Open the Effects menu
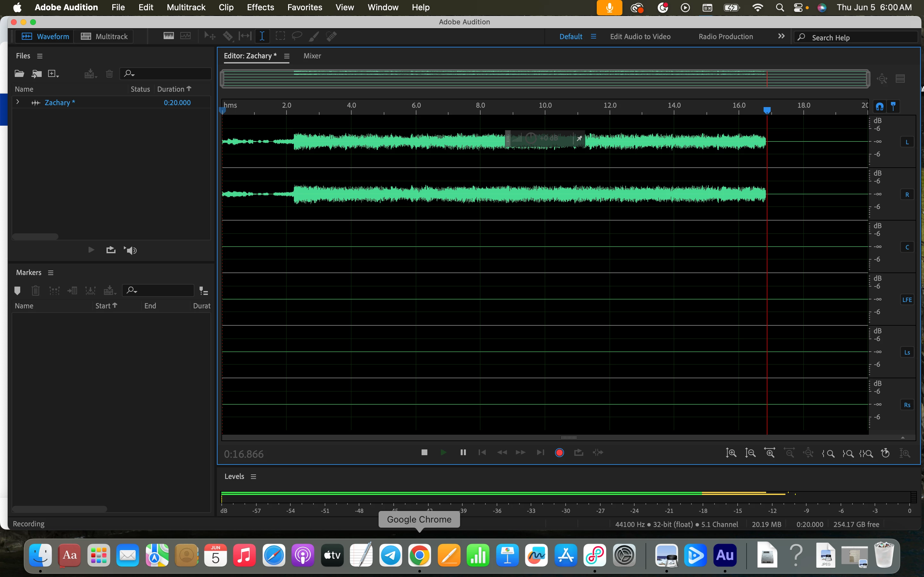The height and width of the screenshot is (577, 924). pyautogui.click(x=261, y=7)
